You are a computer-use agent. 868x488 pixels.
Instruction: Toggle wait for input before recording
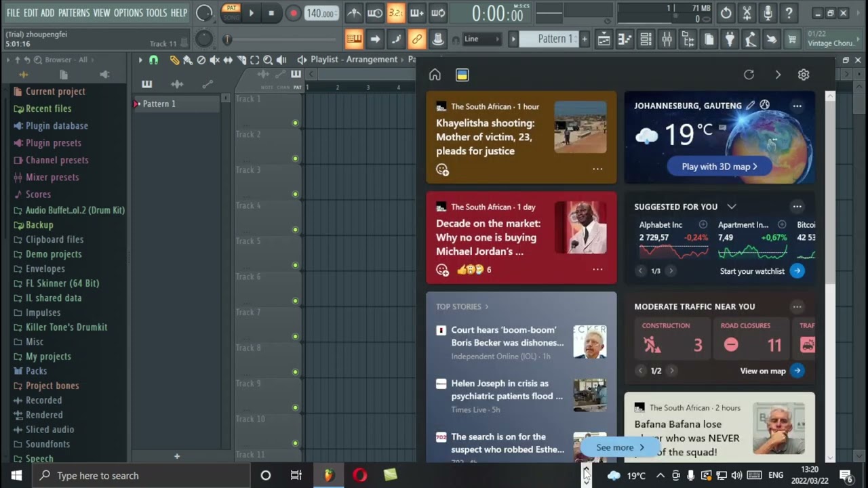pyautogui.click(x=374, y=13)
